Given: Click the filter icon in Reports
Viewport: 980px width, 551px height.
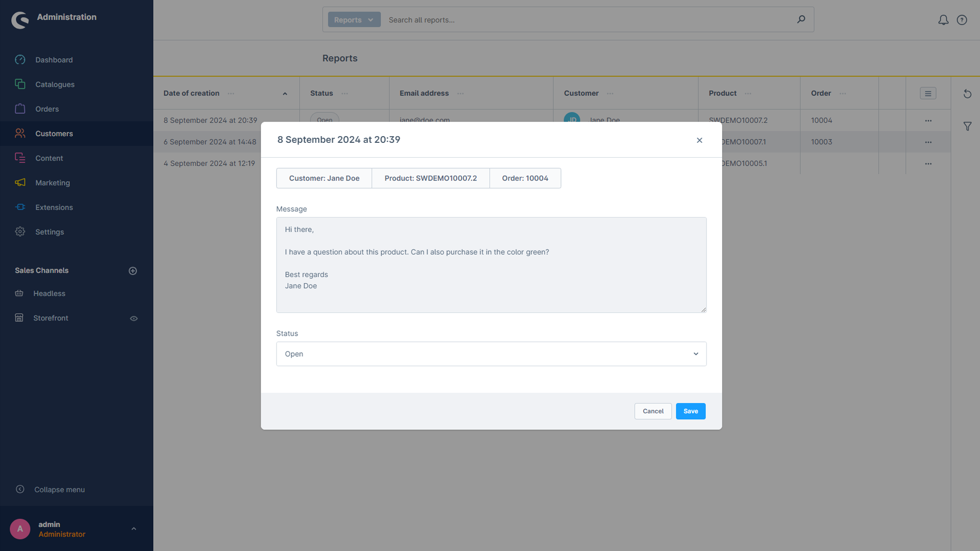Looking at the screenshot, I should 967,126.
